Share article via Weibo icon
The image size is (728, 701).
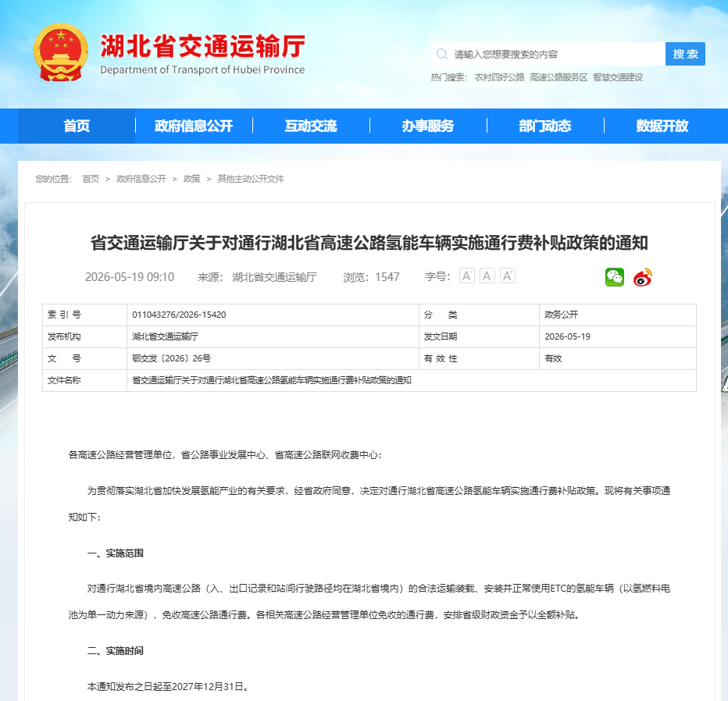tap(643, 277)
